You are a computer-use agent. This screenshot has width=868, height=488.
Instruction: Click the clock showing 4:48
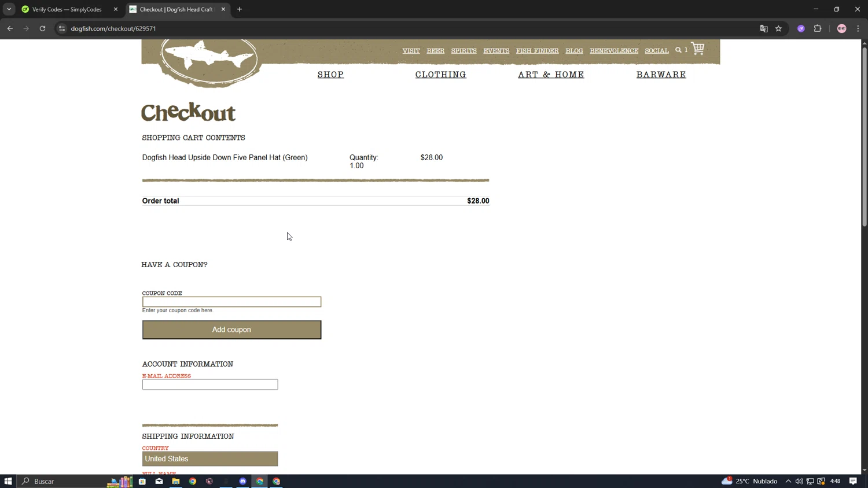tap(835, 481)
